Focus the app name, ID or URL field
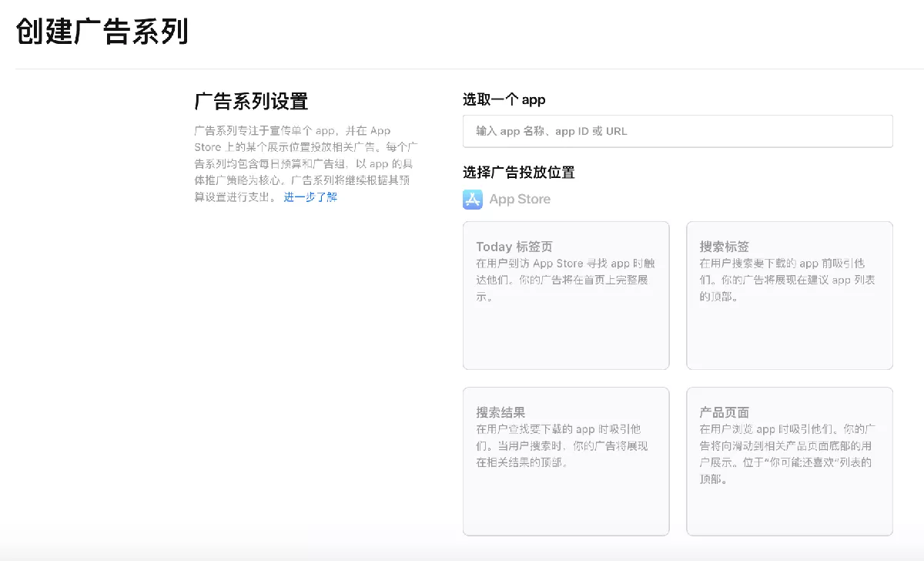 (678, 131)
